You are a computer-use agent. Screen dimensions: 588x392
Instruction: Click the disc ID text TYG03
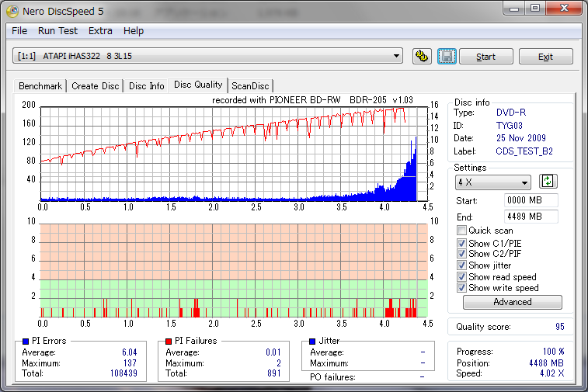(510, 125)
